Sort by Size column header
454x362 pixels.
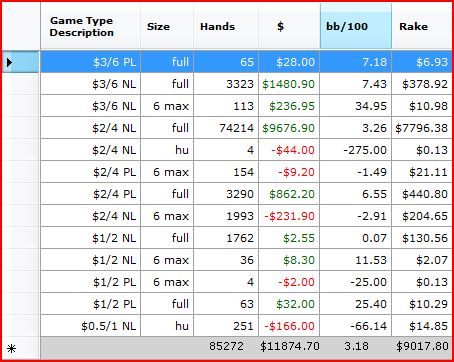point(167,26)
